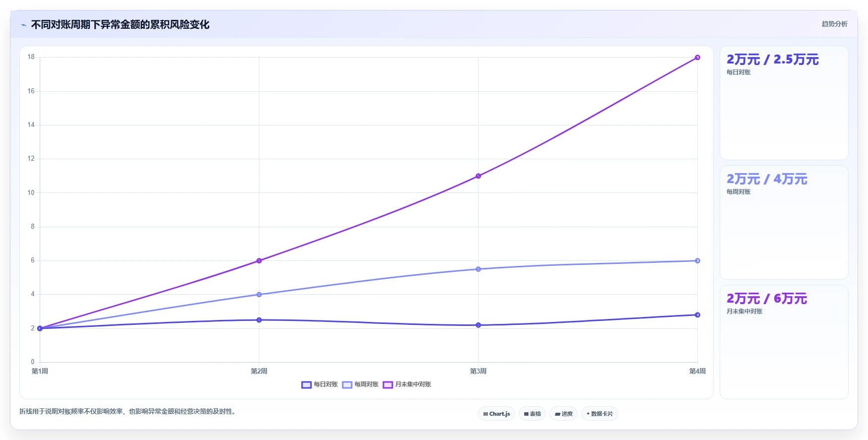Click the trend icon beside the title
The image size is (868, 440).
pos(23,25)
